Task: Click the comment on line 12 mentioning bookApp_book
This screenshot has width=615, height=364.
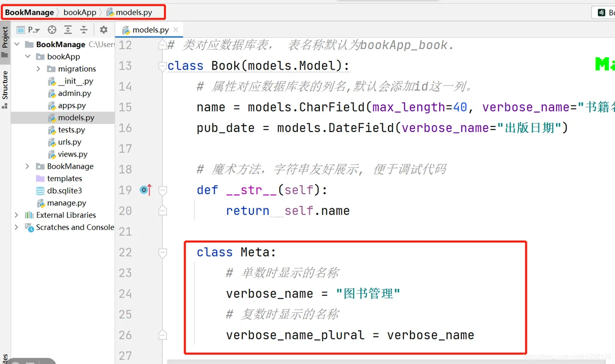Action: (x=311, y=46)
